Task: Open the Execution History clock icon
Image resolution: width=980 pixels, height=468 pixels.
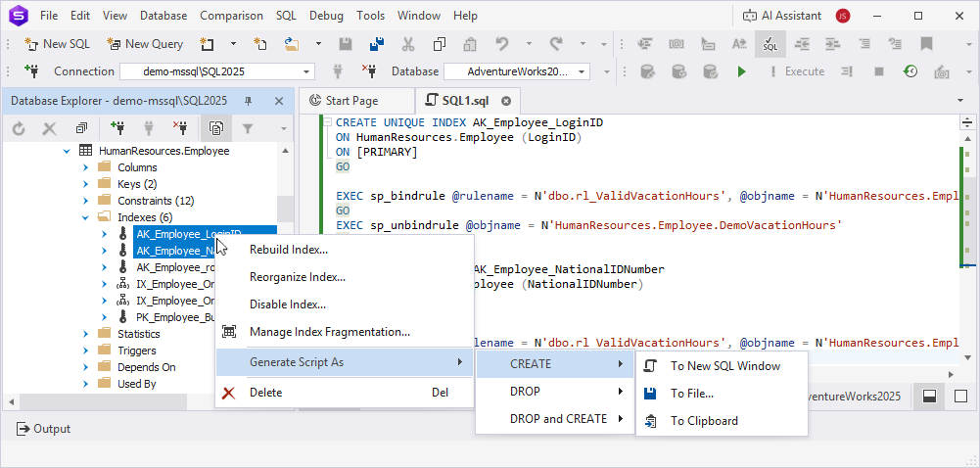Action: tap(910, 71)
